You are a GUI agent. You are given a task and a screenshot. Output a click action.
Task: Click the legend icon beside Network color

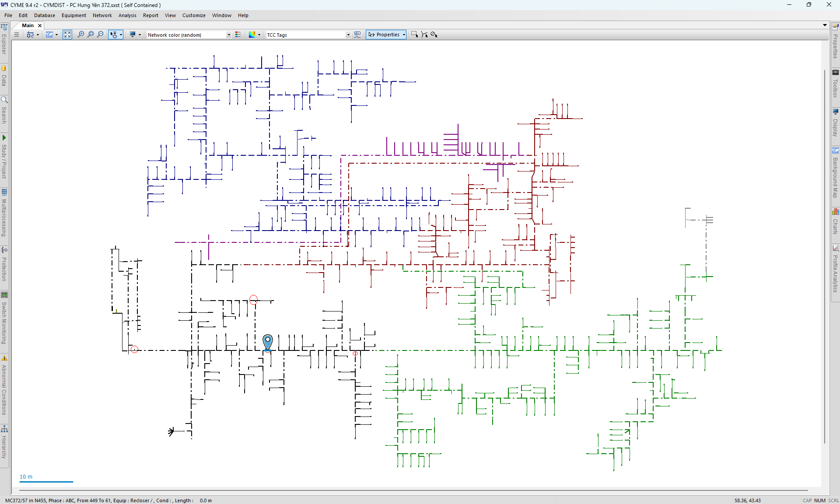pyautogui.click(x=238, y=35)
